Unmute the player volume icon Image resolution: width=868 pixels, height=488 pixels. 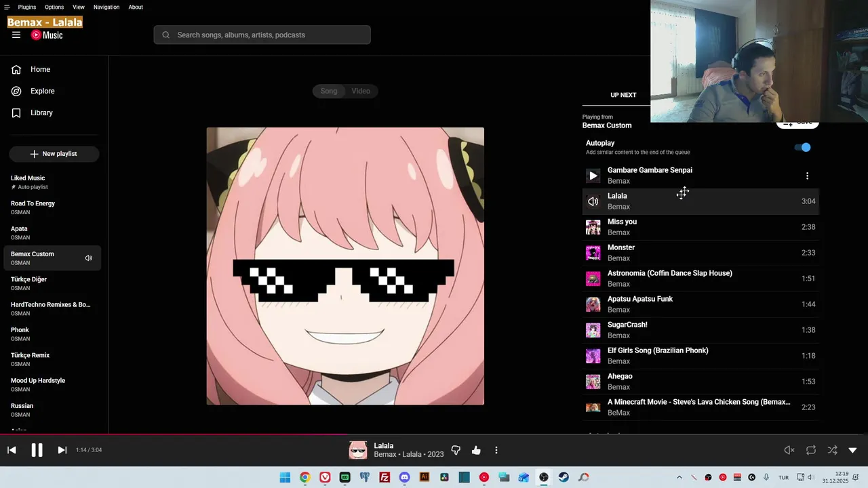[789, 450]
